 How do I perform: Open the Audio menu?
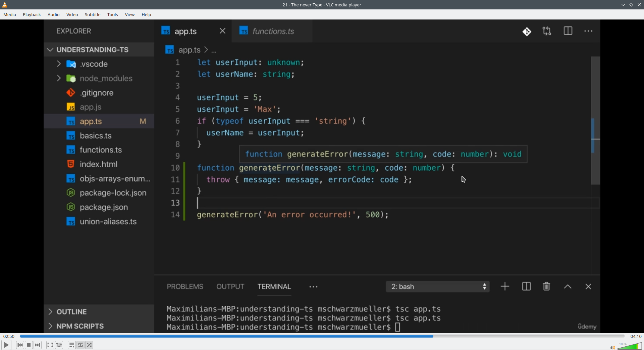pos(54,15)
